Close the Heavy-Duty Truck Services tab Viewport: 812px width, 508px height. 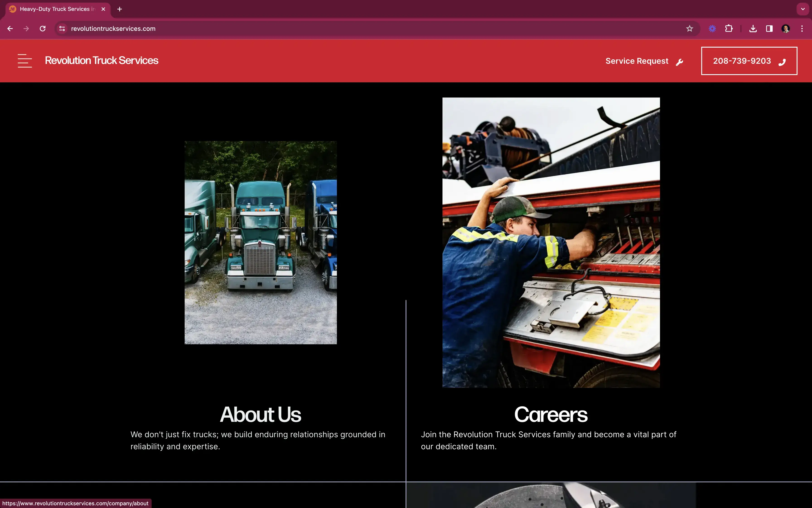pos(103,9)
